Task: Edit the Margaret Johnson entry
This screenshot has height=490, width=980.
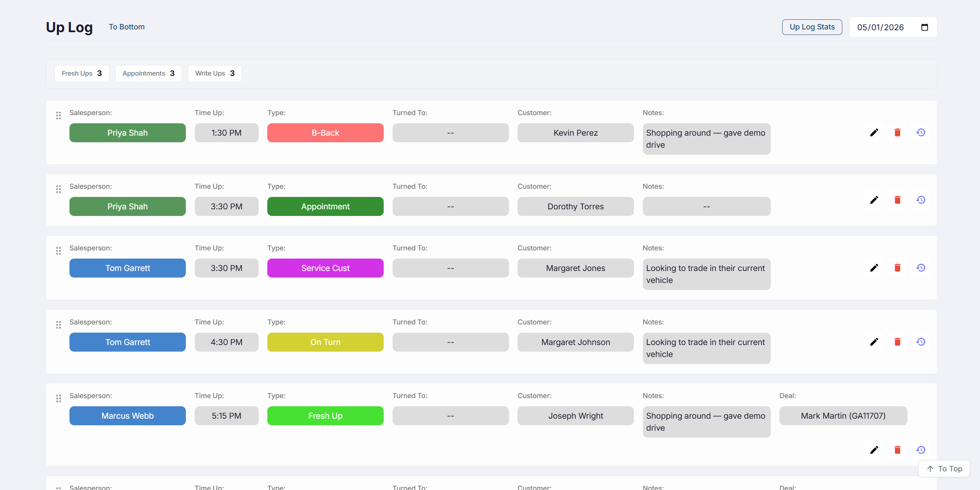Action: [874, 342]
